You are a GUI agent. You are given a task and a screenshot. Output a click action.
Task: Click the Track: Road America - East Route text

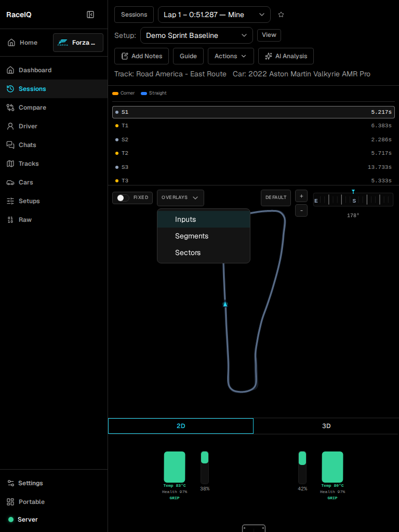pos(170,74)
